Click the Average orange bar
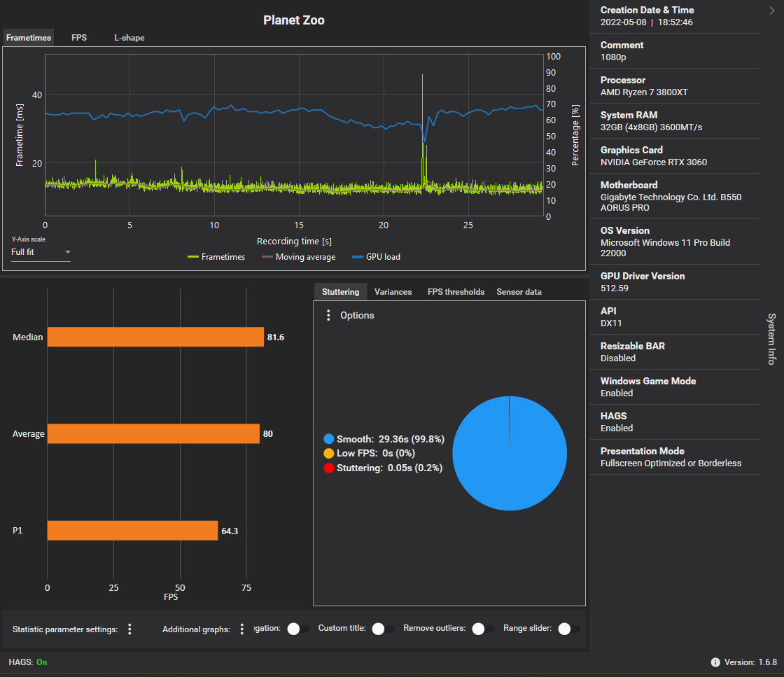Screen dimensions: 784x677 coord(153,433)
